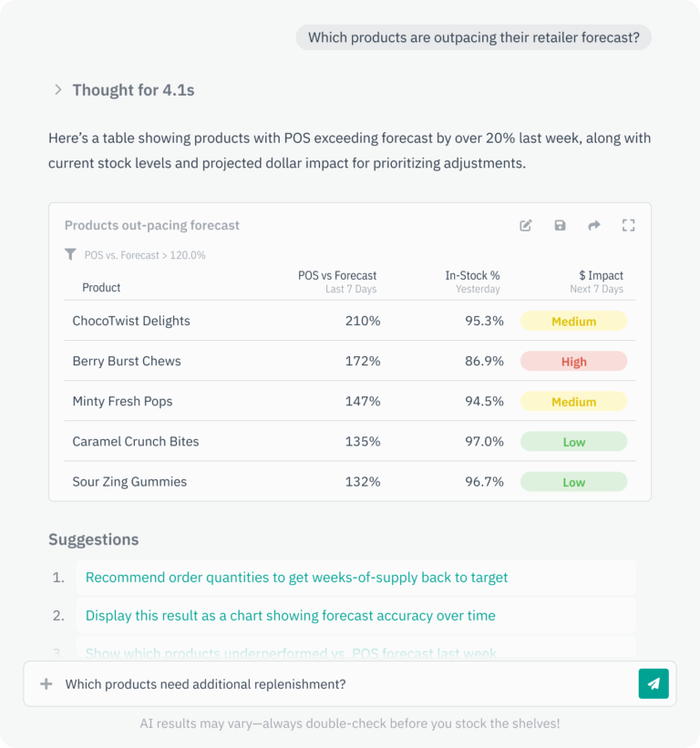
Task: Click the Low badge for Sour Zing Gummies
Action: click(573, 482)
